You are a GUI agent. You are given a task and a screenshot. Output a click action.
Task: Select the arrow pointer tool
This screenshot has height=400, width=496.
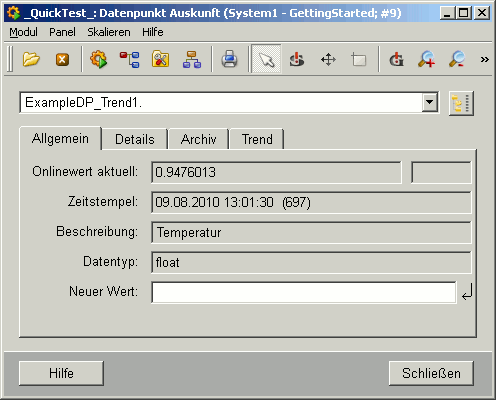pyautogui.click(x=266, y=59)
